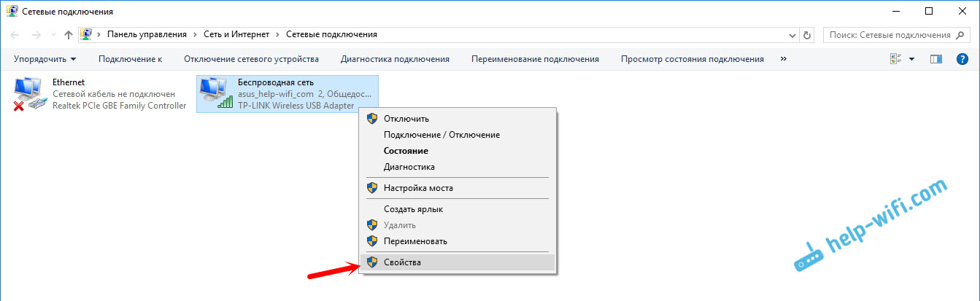Click Переименовать in the context menu
This screenshot has width=980, height=301.
point(415,241)
